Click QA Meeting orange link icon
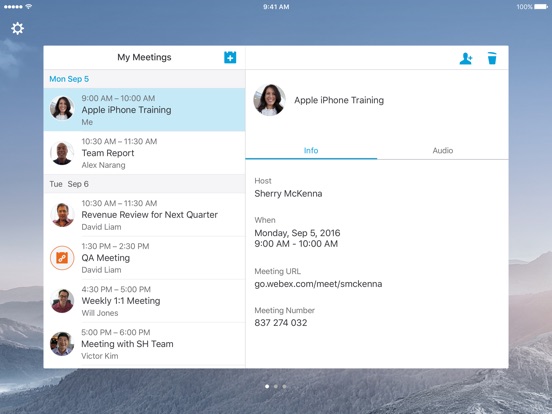Viewport: 552px width, 414px height. coord(62,258)
